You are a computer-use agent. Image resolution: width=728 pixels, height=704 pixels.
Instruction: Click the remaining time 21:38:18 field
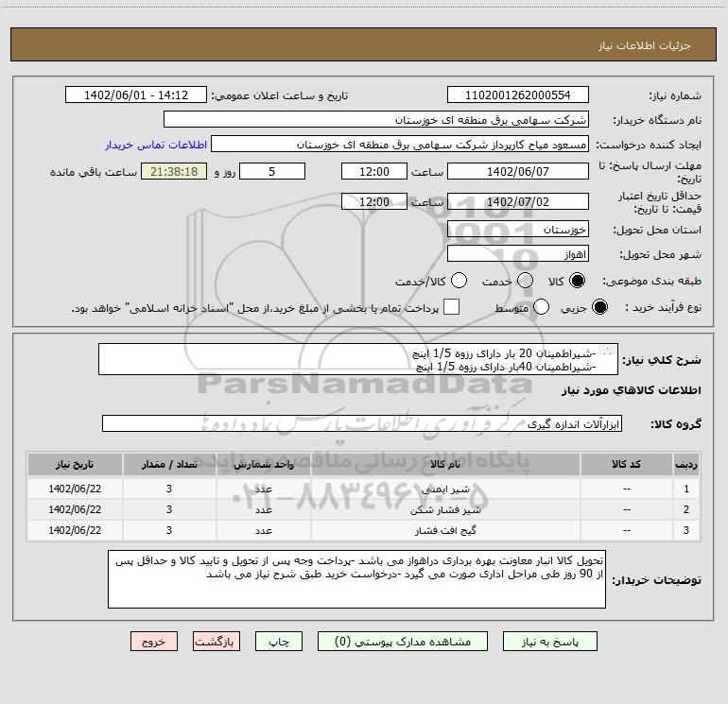174,171
